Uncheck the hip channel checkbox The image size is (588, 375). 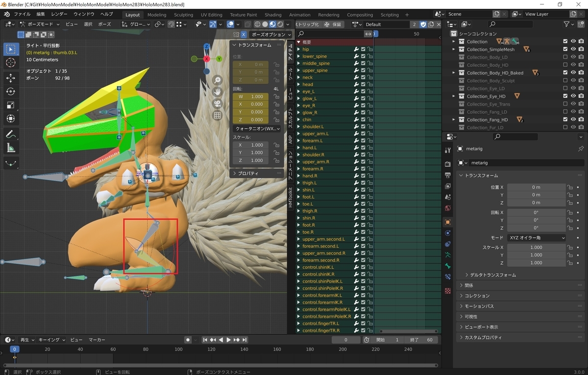point(363,49)
